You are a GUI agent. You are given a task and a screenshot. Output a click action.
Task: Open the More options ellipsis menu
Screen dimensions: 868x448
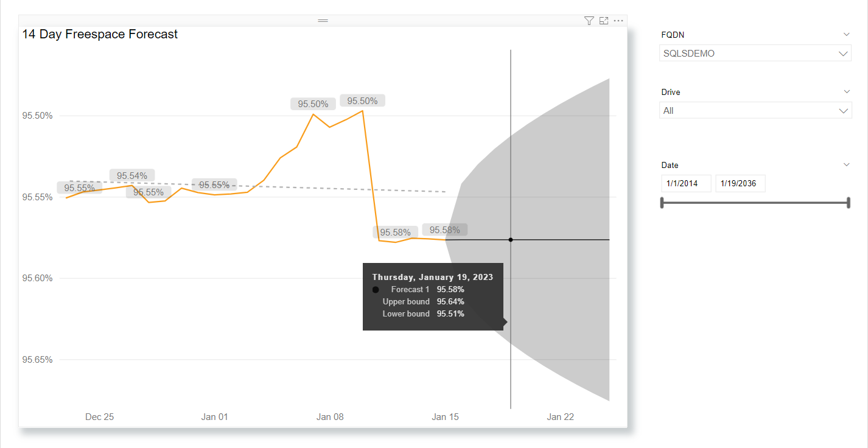coord(618,21)
